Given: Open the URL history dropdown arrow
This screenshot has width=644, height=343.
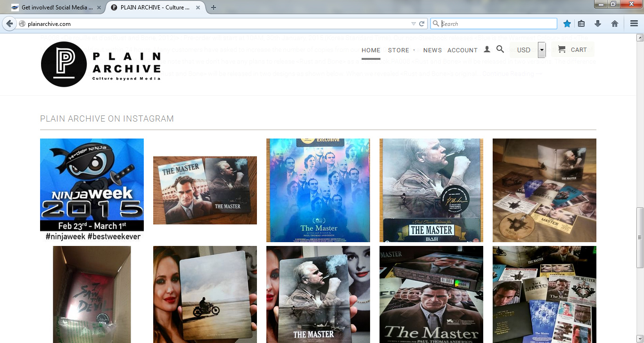Looking at the screenshot, I should click(413, 24).
